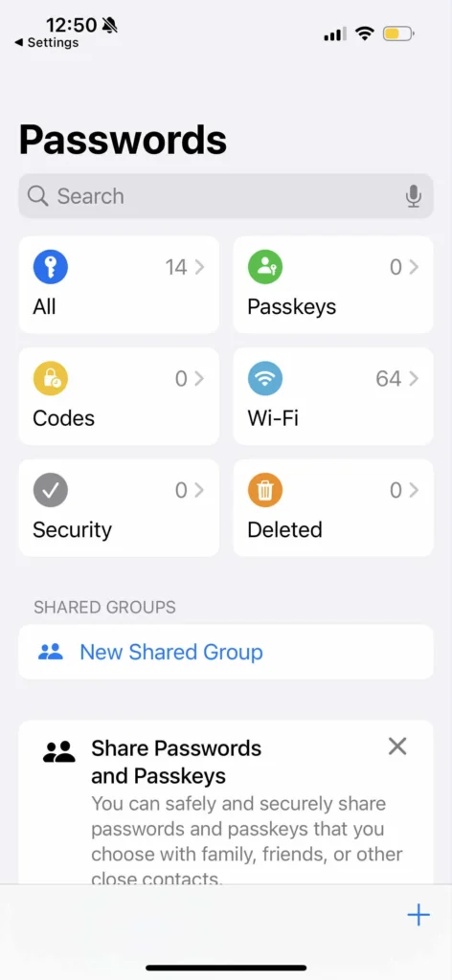Open Wi-Fi list via its chevron
This screenshot has height=980, width=452.
[x=414, y=379]
